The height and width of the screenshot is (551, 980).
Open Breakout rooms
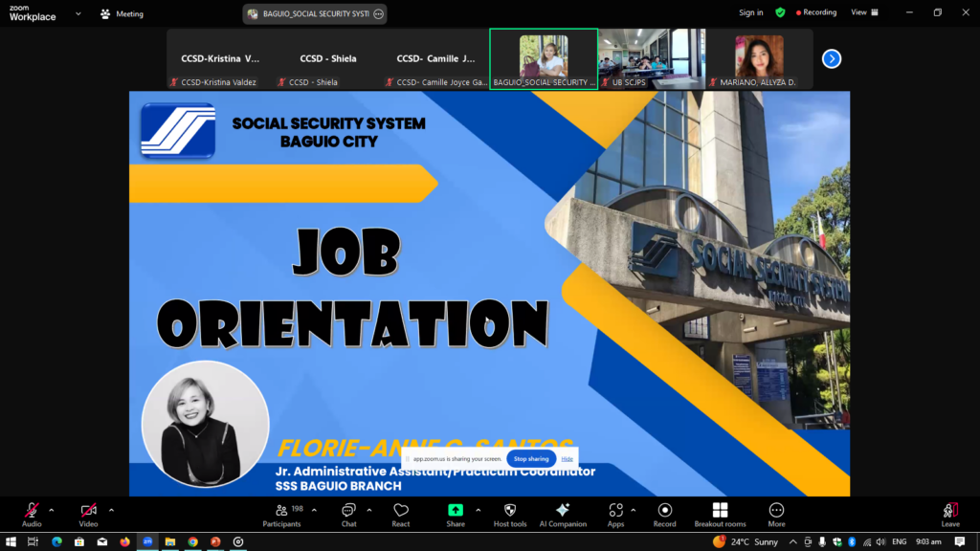[x=720, y=515]
